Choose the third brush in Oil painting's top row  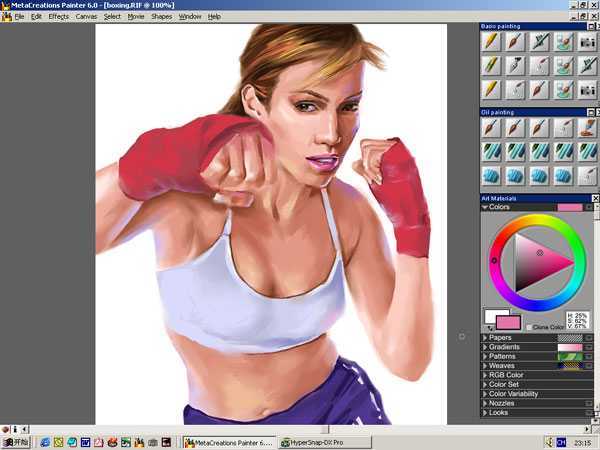(x=539, y=128)
